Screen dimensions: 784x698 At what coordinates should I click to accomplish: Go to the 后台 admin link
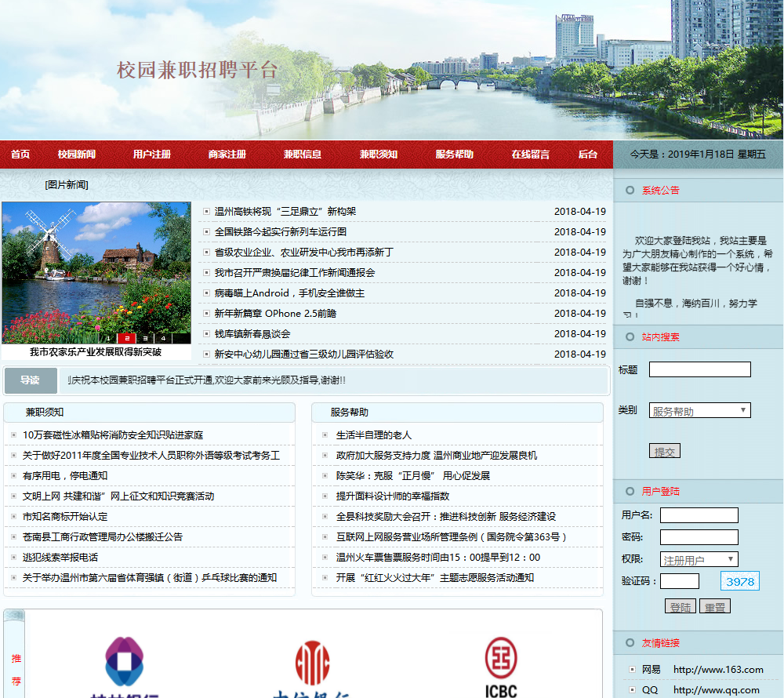point(588,154)
